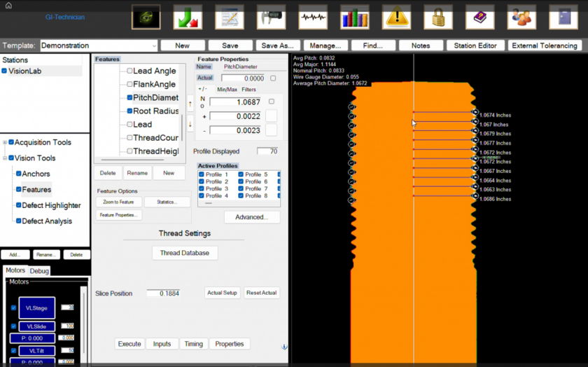Click the Slice Position input field

[163, 293]
